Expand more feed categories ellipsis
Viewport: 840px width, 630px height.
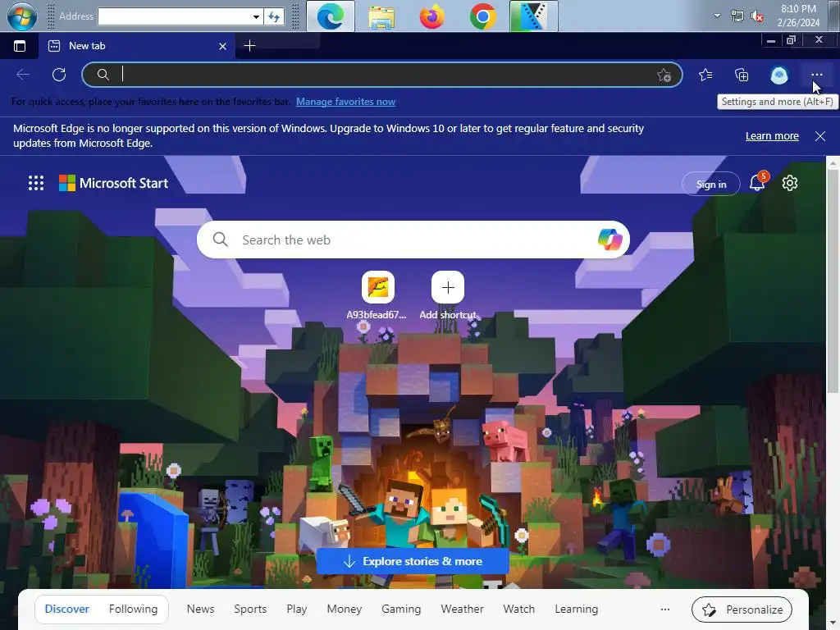click(x=664, y=609)
